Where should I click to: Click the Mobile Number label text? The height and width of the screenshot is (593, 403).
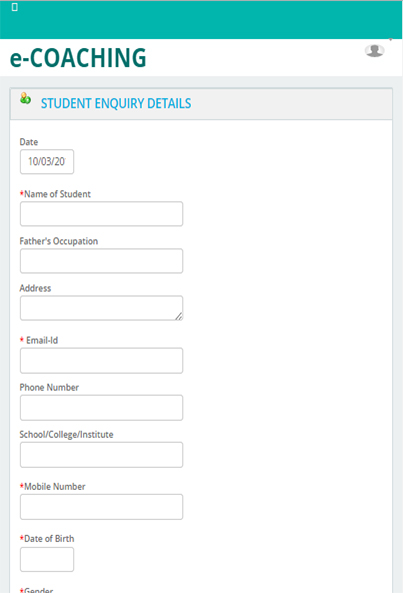[x=55, y=486]
